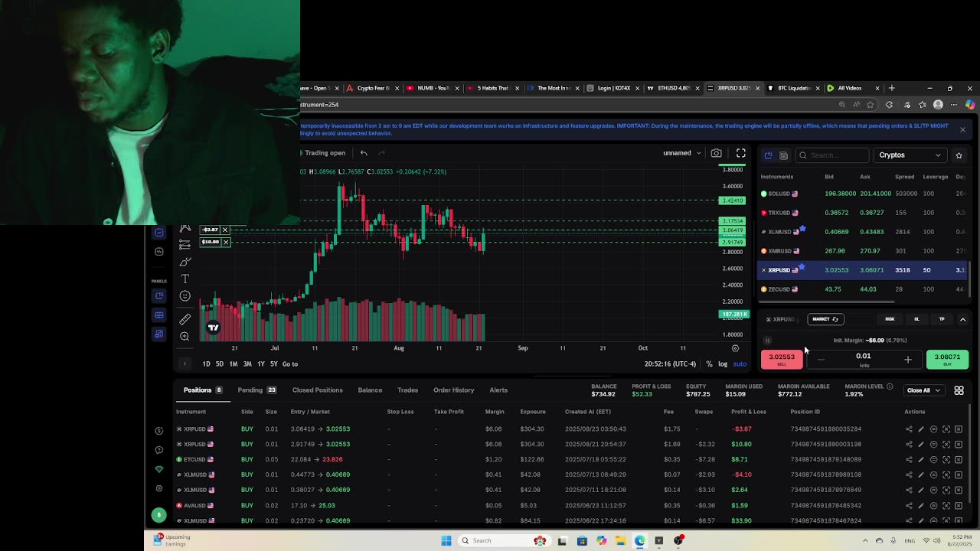Click the lots input field showing 0.01
980x551 pixels.
coord(864,357)
